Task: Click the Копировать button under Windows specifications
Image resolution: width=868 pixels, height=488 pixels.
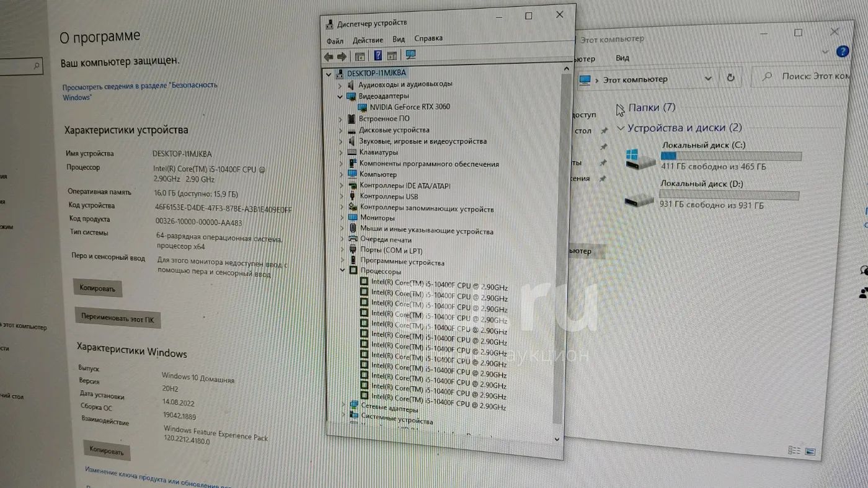Action: pos(107,451)
